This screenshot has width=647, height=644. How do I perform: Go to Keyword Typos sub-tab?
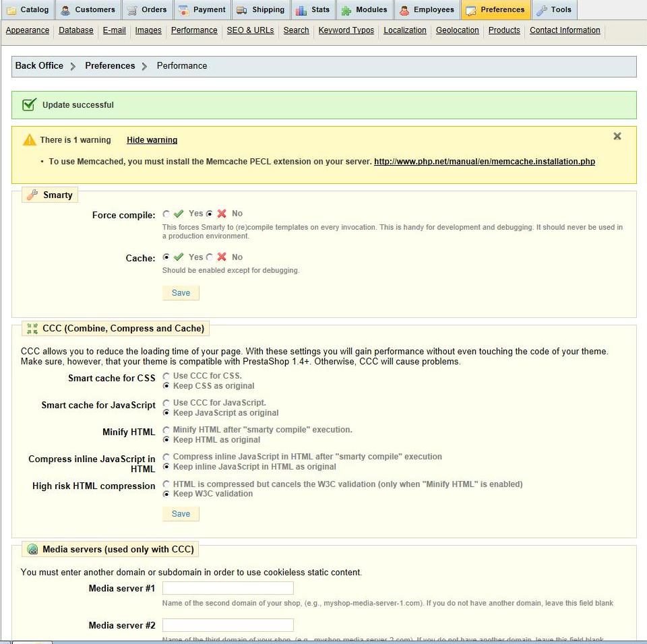[x=346, y=30]
